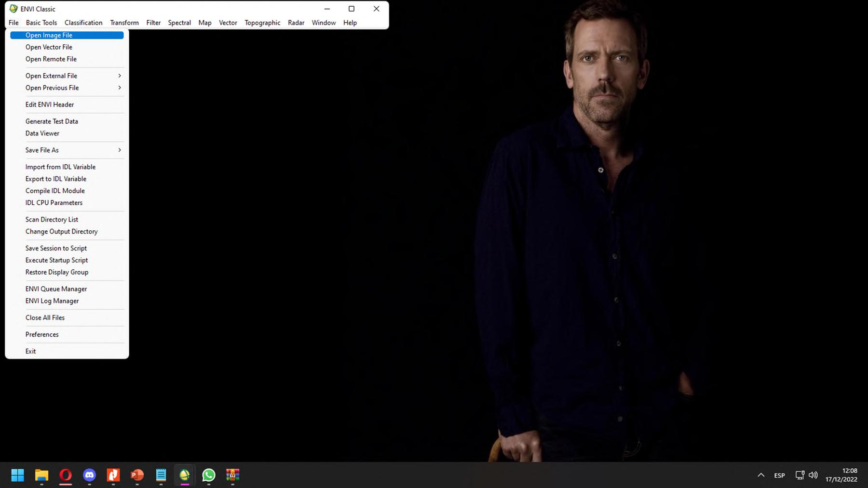Viewport: 868px width, 488px height.
Task: Click the ESP language indicator
Action: pos(779,475)
